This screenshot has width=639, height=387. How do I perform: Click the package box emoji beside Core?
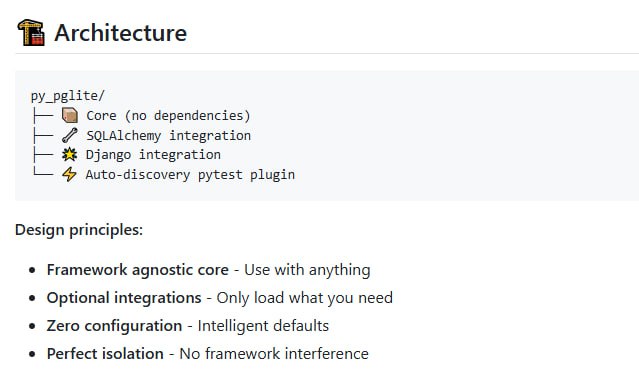pyautogui.click(x=70, y=115)
